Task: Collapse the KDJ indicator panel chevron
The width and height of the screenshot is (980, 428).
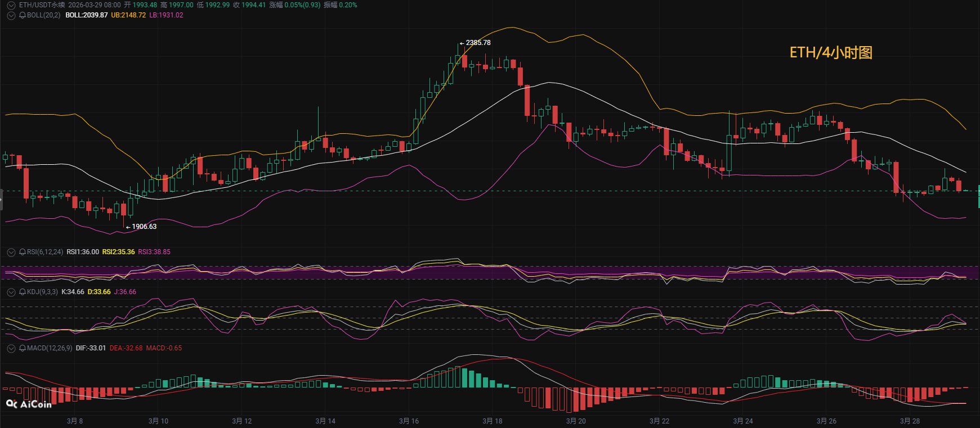Action: point(11,292)
